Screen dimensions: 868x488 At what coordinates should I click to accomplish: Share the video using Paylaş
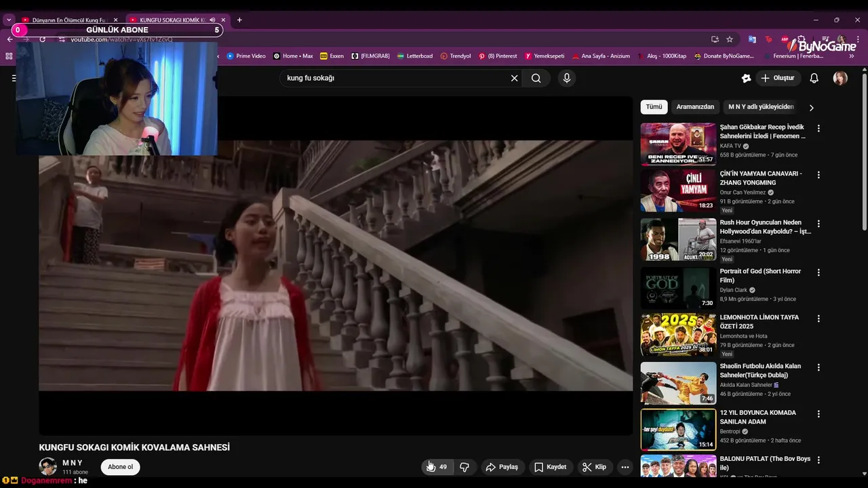(x=502, y=467)
